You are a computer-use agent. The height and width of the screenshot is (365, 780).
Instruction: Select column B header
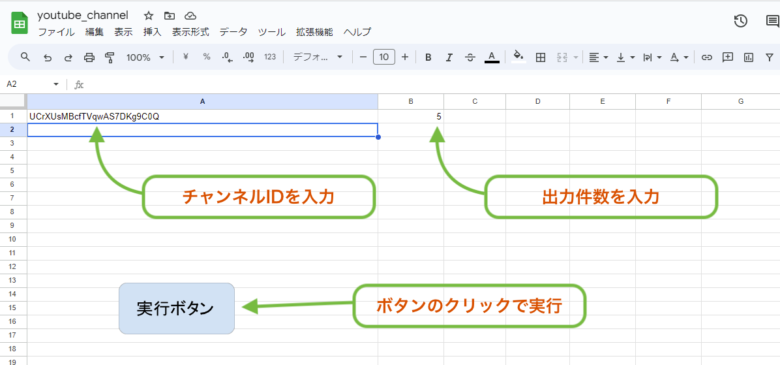[x=411, y=101]
